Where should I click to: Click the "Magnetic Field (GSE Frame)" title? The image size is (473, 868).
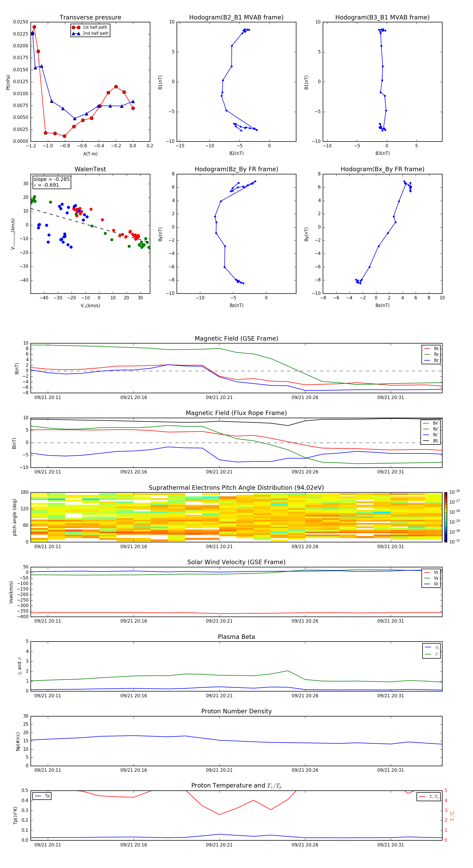(x=236, y=339)
